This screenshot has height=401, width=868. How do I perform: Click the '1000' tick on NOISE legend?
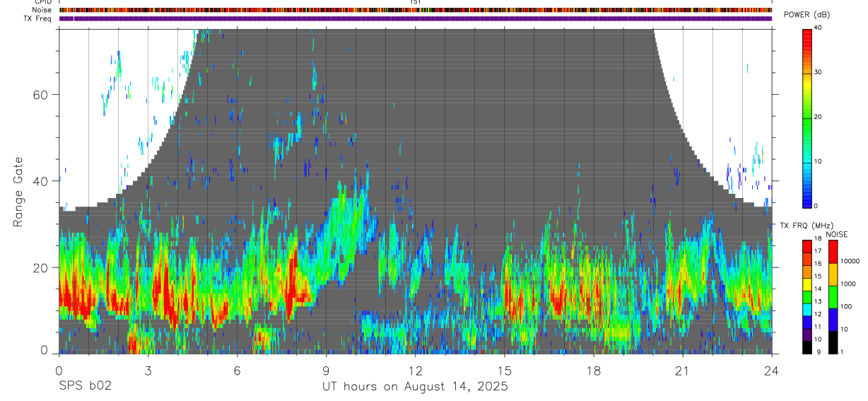coord(848,284)
